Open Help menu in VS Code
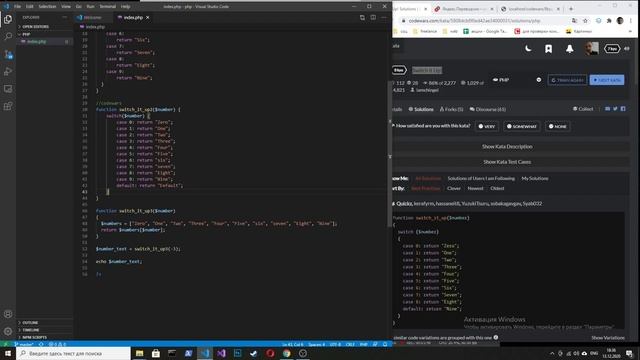 (126, 7)
